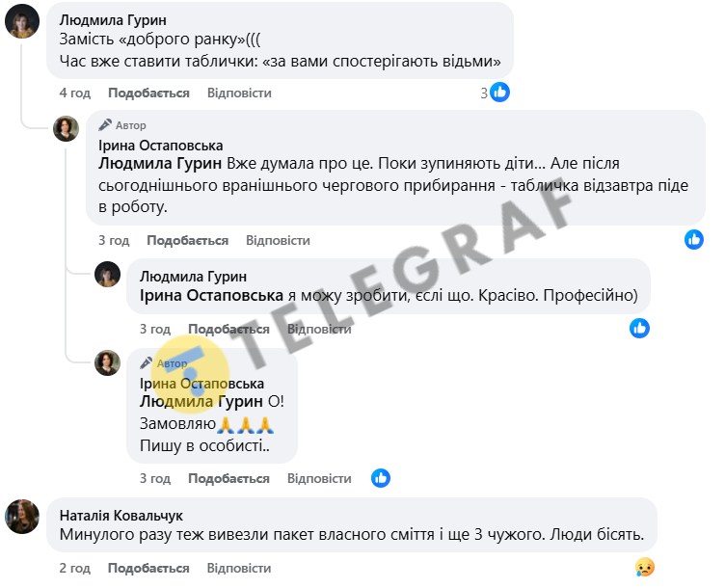Open Наталія Ковальчук's profile picture
This screenshot has width=725, height=588.
[22, 517]
